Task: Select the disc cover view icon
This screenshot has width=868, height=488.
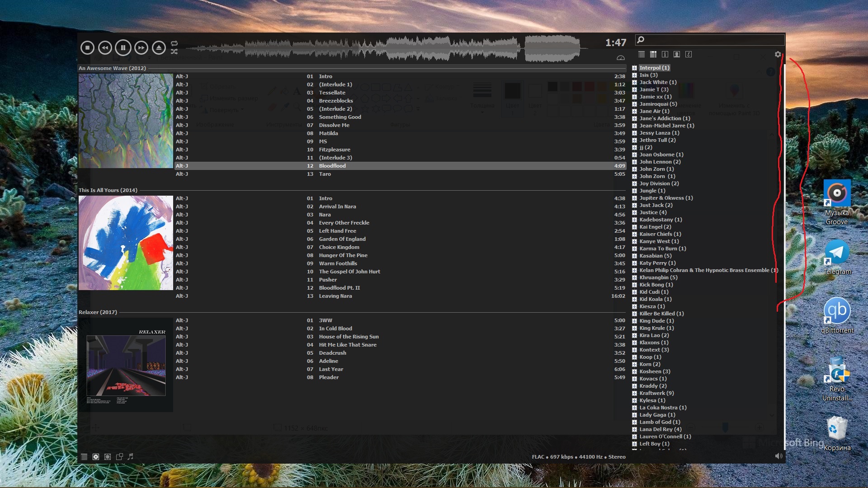Action: point(96,457)
